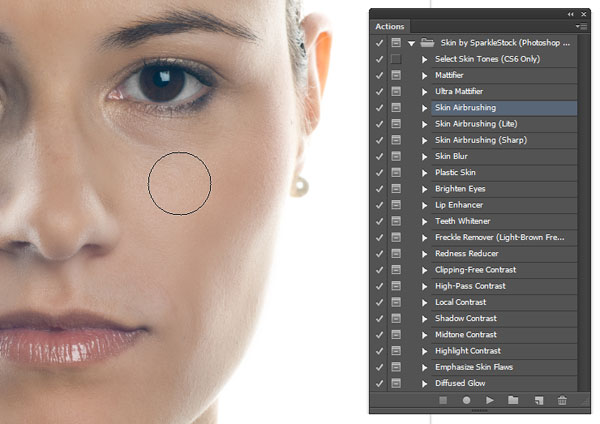Select the Redness Reducer action
Viewport: 600px width, 424px height.
click(x=504, y=253)
